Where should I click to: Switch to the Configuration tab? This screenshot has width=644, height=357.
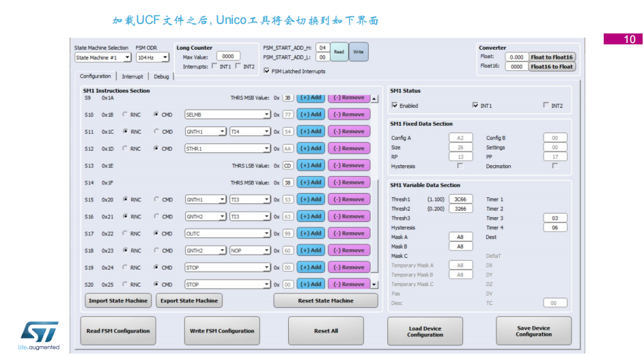96,76
